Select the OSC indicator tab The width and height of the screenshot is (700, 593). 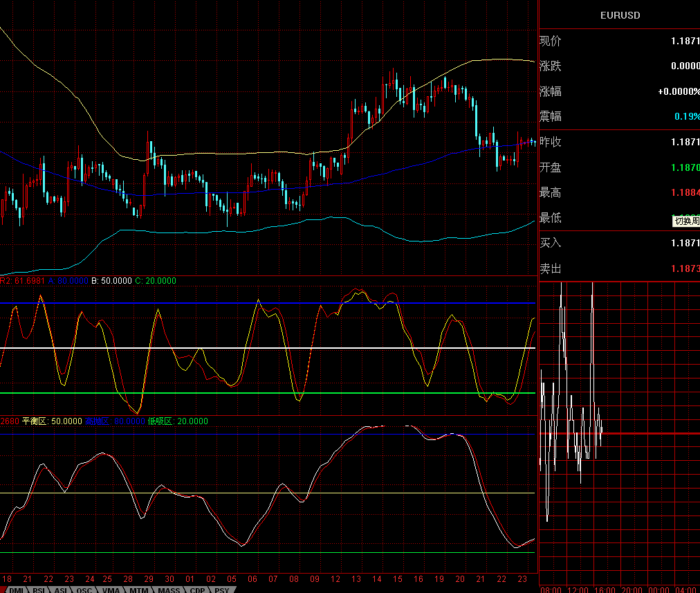point(84,590)
